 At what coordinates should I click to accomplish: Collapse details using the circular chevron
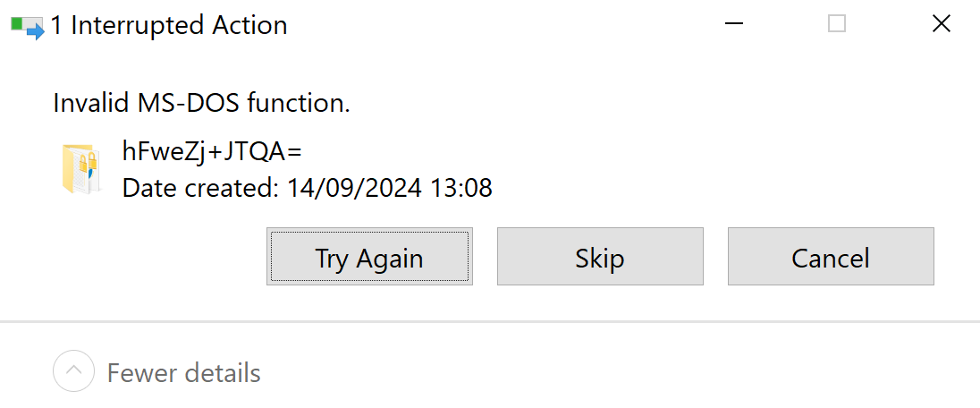click(73, 371)
